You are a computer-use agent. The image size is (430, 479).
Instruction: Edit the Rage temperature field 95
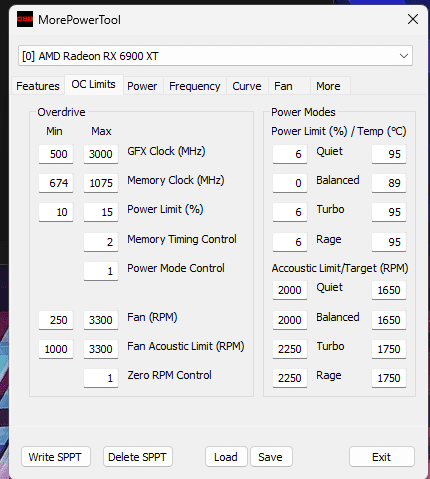pyautogui.click(x=389, y=242)
